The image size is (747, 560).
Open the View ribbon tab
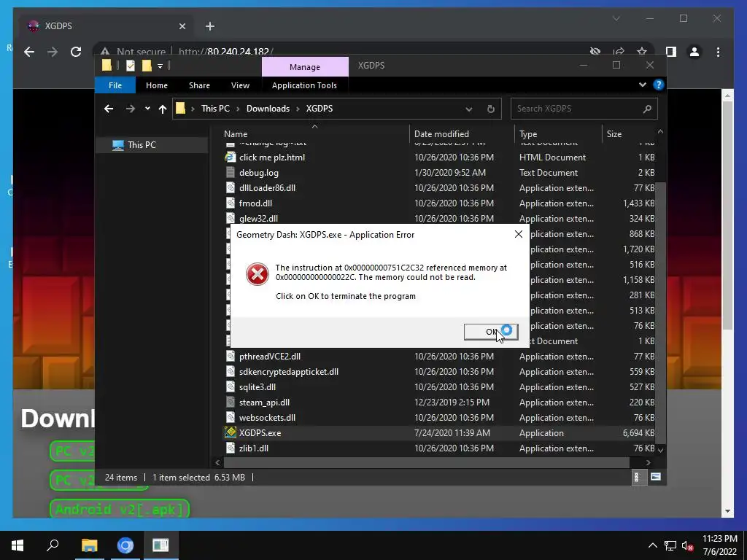click(240, 85)
